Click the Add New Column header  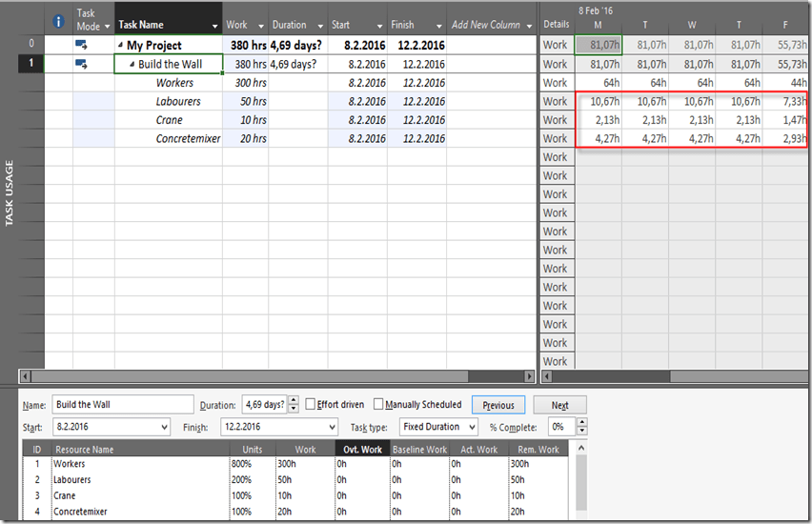tap(486, 25)
